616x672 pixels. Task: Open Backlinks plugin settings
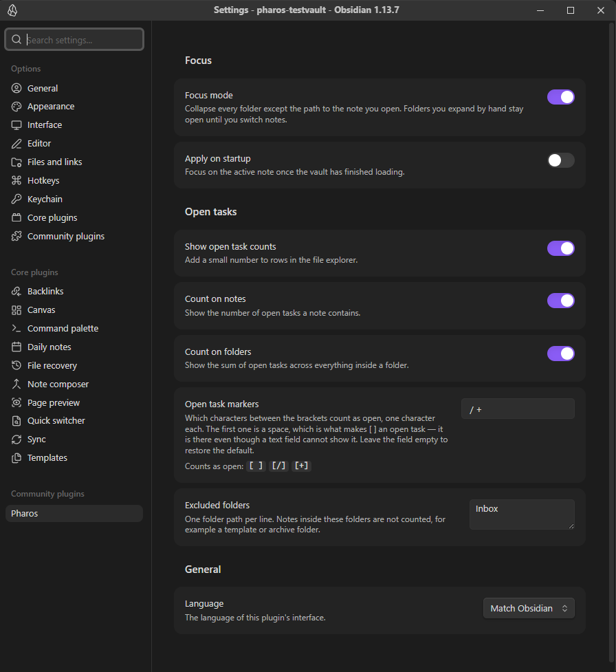click(74, 291)
